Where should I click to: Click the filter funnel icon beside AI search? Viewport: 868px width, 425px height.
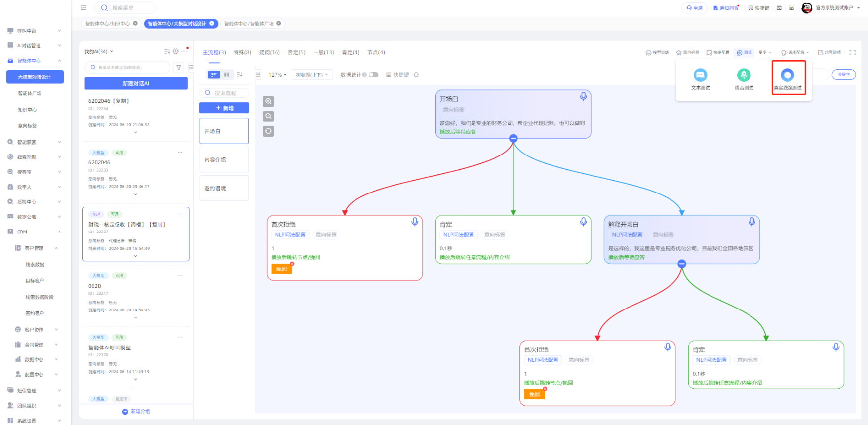pos(179,68)
